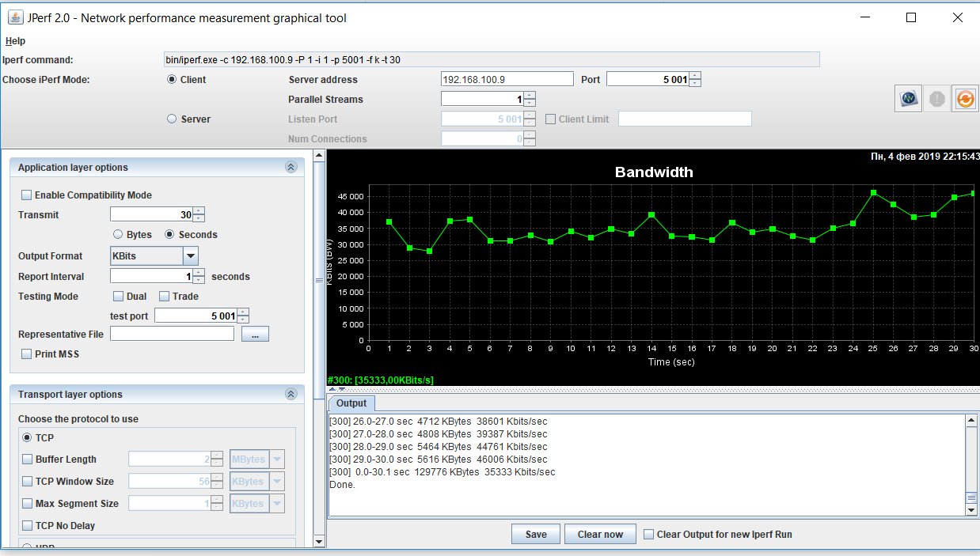
Task: Decrease Report Interval with down arrow
Action: [x=199, y=280]
